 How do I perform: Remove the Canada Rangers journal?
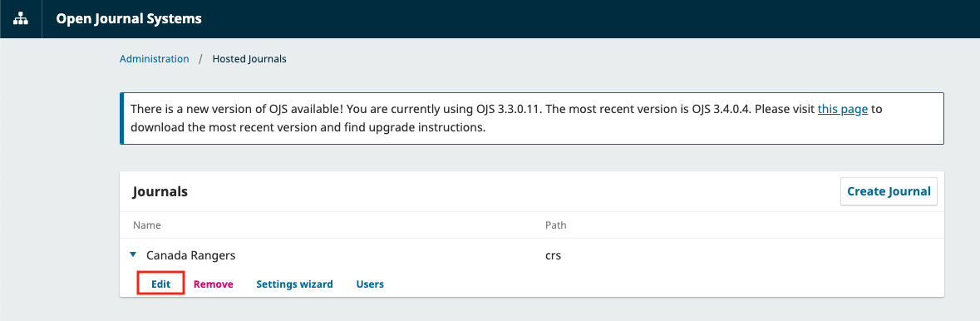(213, 284)
